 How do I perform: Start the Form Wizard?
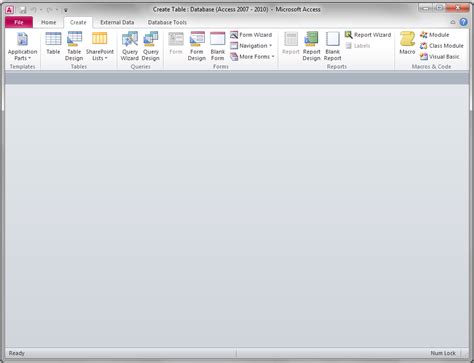[251, 35]
